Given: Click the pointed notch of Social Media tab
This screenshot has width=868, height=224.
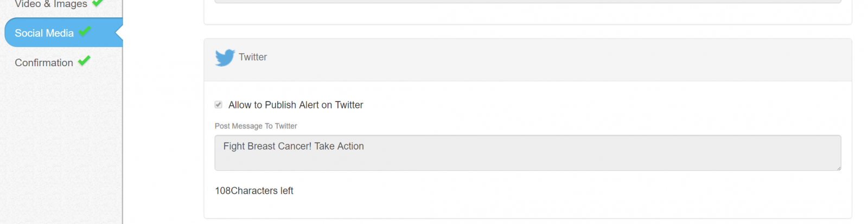Looking at the screenshot, I should pos(119,33).
